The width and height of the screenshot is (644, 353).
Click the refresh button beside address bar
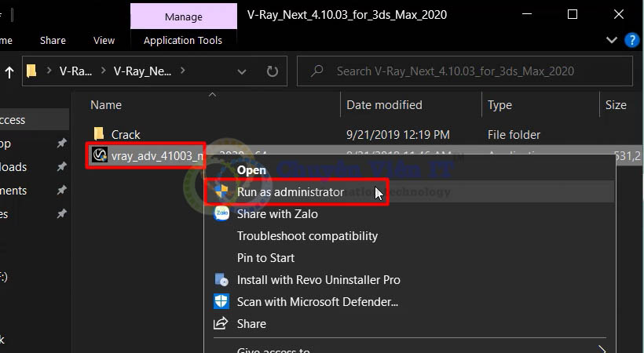272,71
